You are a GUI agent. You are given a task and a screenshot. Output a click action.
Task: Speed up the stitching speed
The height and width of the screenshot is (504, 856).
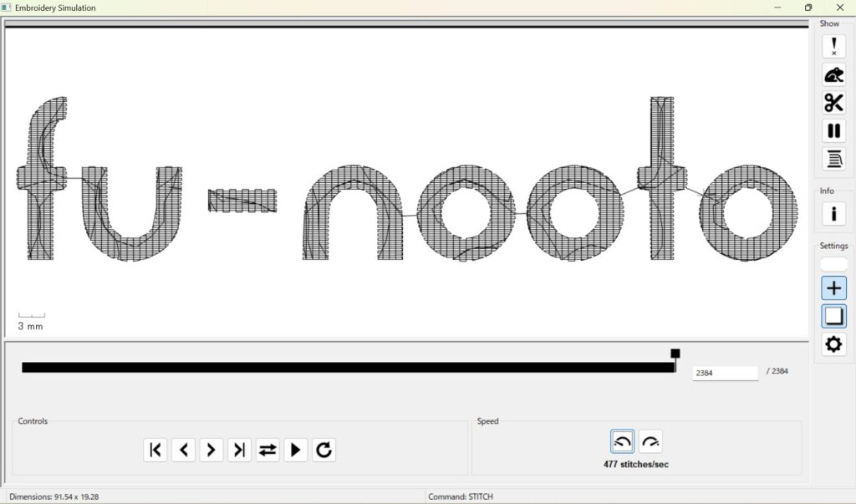(650, 441)
